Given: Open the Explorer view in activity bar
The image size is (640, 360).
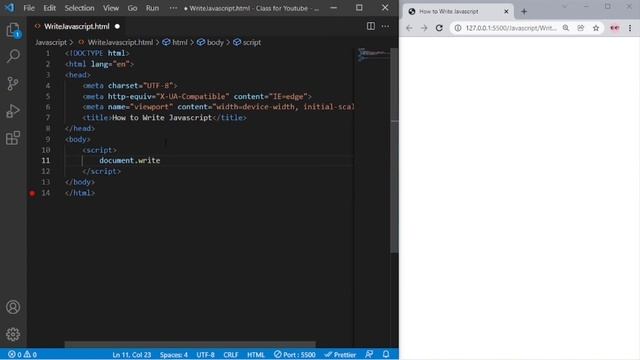Looking at the screenshot, I should [13, 30].
